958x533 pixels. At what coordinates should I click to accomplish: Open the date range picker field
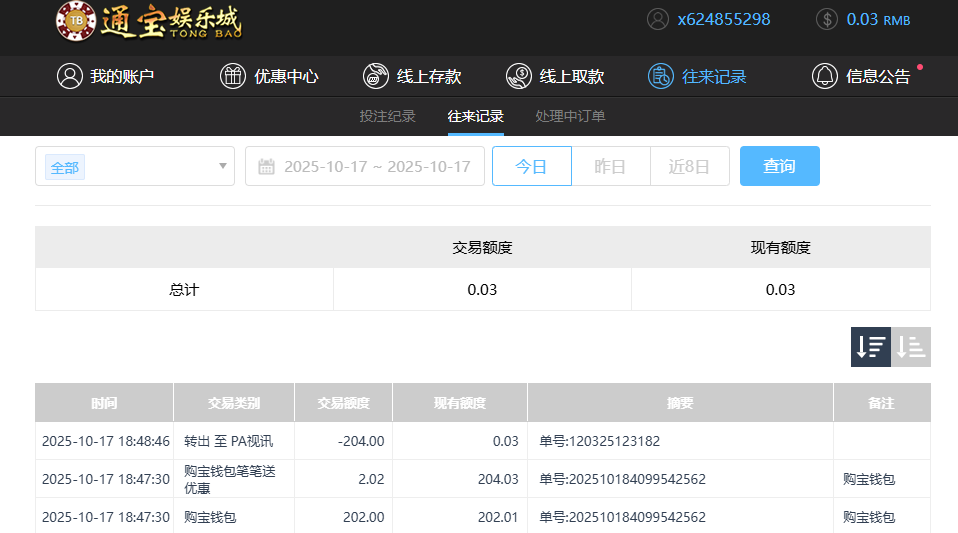point(376,166)
